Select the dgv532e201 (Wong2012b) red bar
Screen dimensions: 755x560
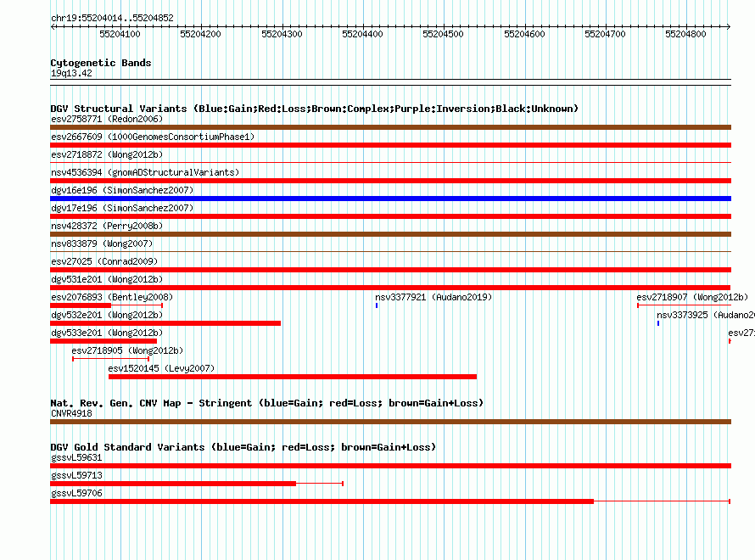coord(165,323)
